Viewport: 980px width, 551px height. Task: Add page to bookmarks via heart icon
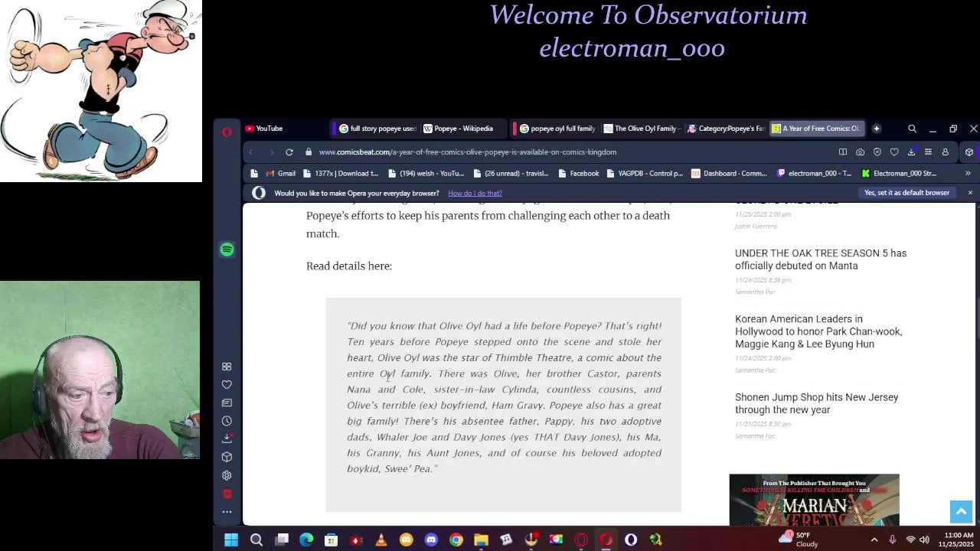tap(894, 152)
